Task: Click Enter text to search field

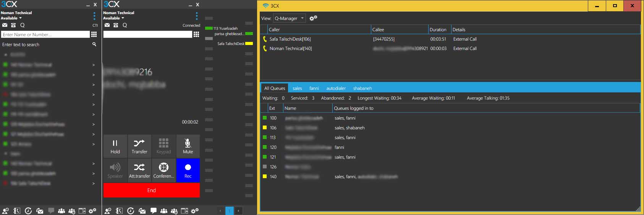Action: 46,45
